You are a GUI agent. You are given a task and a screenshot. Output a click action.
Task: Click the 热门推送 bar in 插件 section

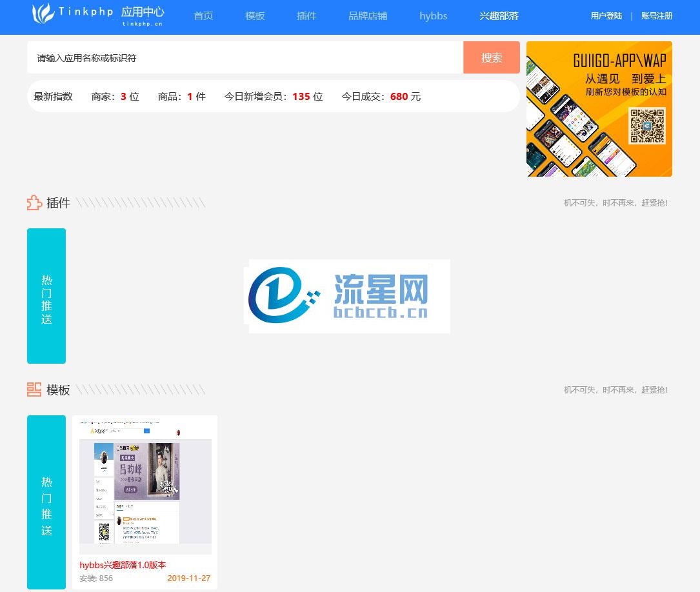pyautogui.click(x=46, y=296)
